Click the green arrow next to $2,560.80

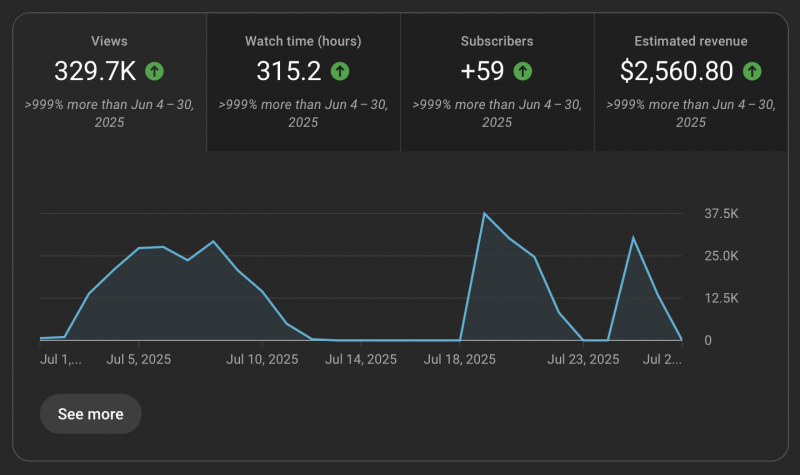point(752,71)
